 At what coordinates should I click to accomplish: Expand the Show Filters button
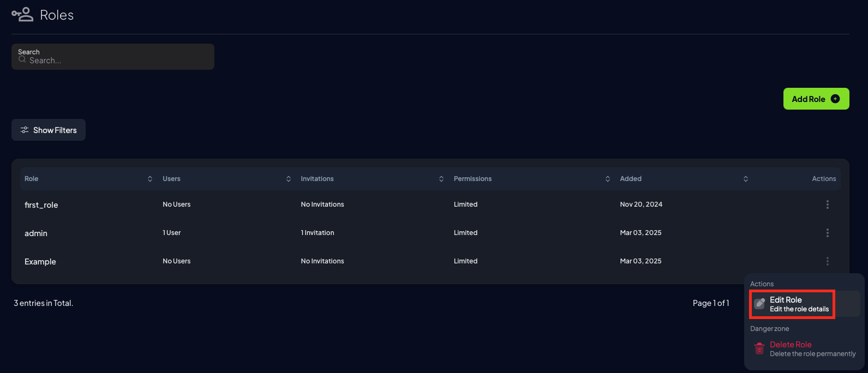49,130
